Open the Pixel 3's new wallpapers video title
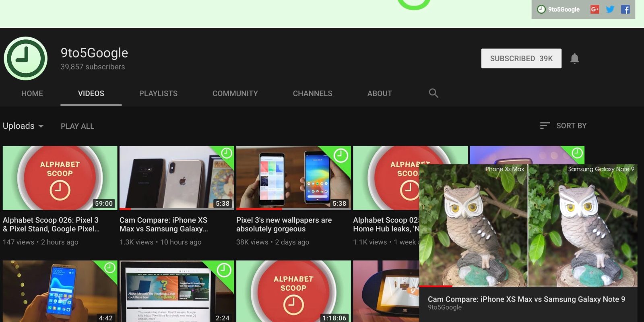 [x=284, y=225]
